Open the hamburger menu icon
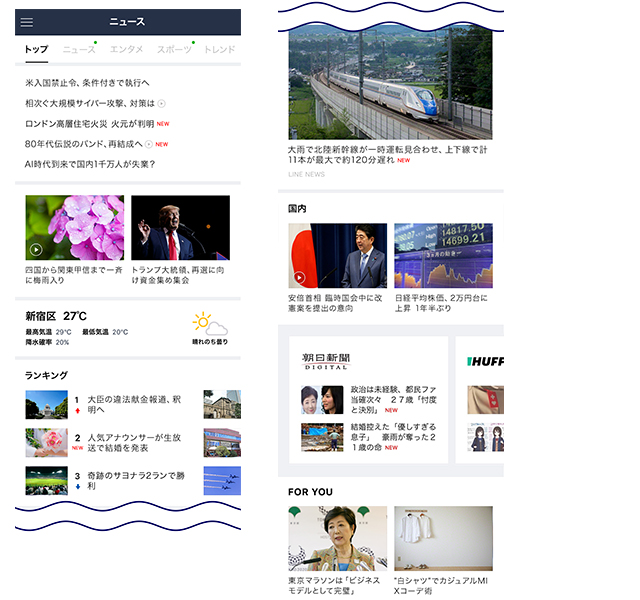640x600 pixels. (27, 22)
